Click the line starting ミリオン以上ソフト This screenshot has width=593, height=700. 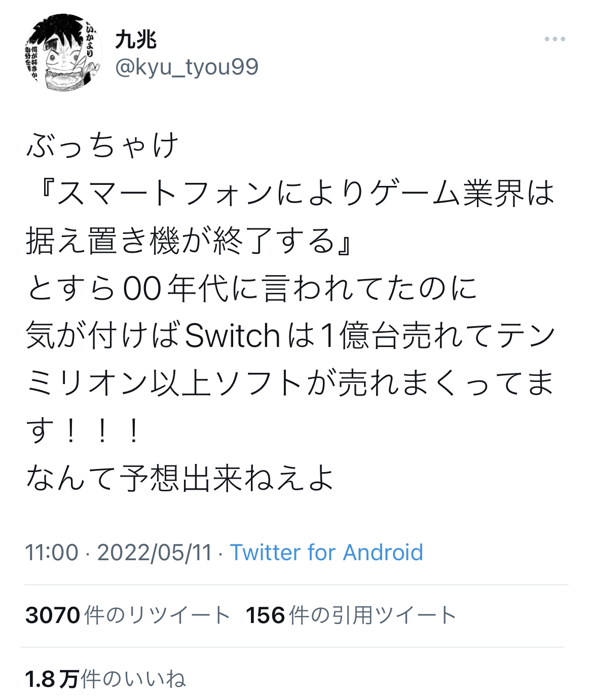(x=290, y=383)
